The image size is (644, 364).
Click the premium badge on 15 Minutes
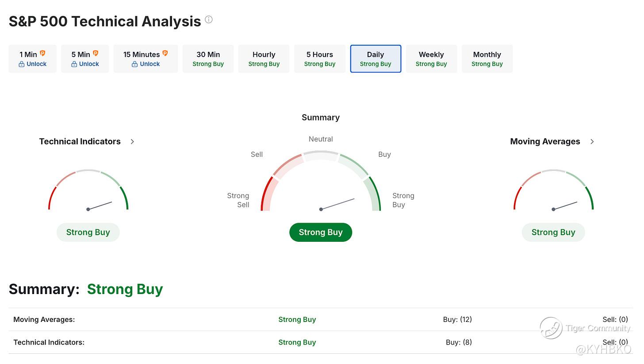pos(165,53)
